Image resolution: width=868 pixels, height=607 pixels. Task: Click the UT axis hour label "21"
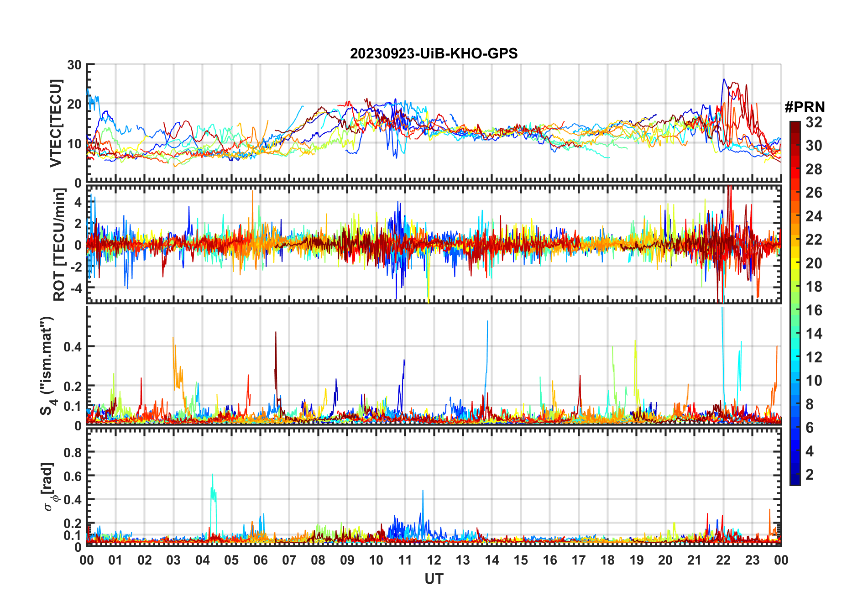pos(695,560)
